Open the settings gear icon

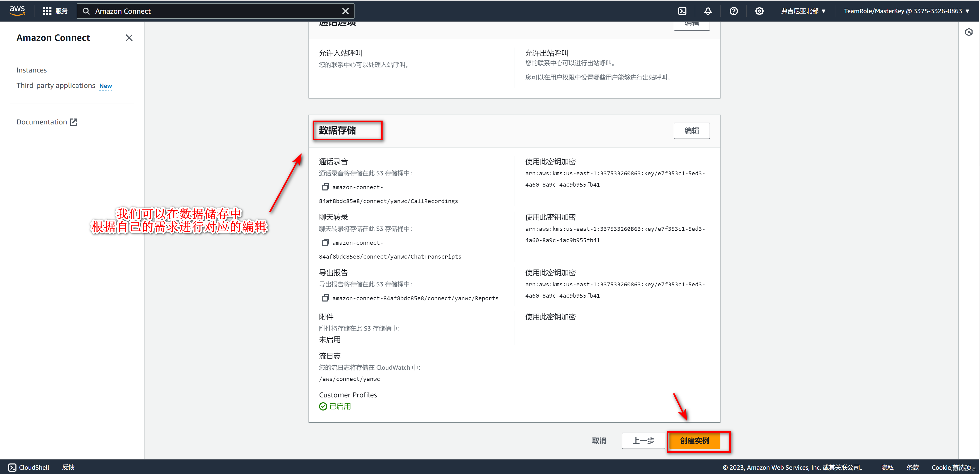tap(759, 11)
